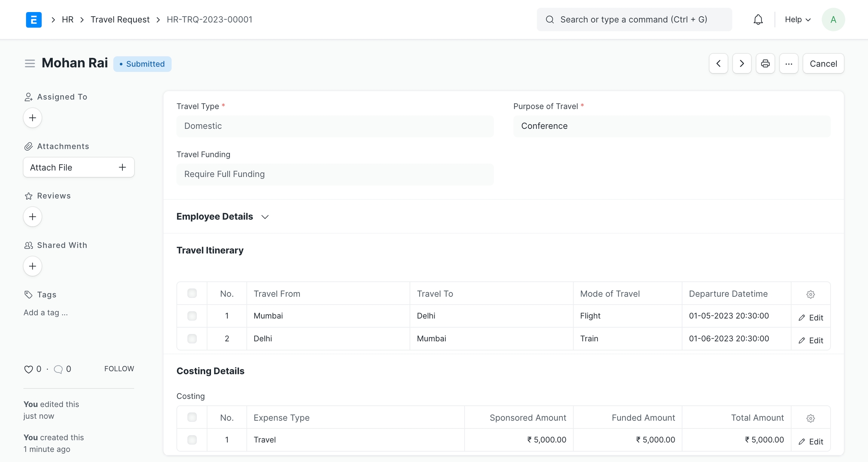
Task: Click the search command bar
Action: pos(634,20)
